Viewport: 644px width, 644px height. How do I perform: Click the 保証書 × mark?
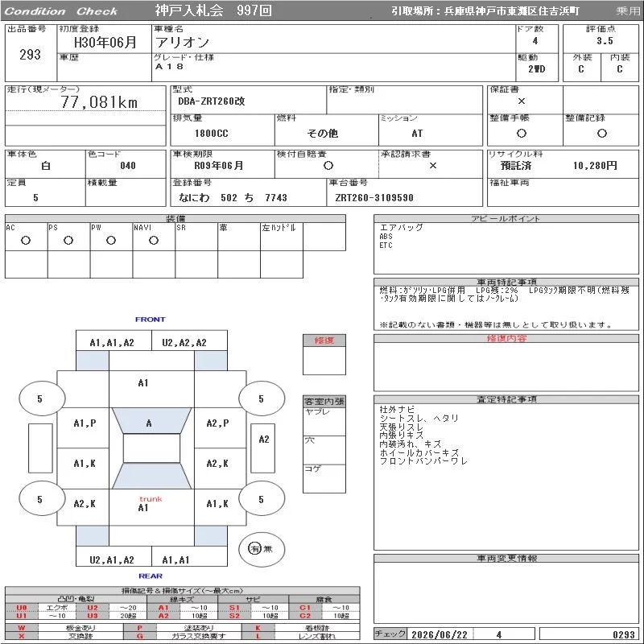pyautogui.click(x=521, y=101)
